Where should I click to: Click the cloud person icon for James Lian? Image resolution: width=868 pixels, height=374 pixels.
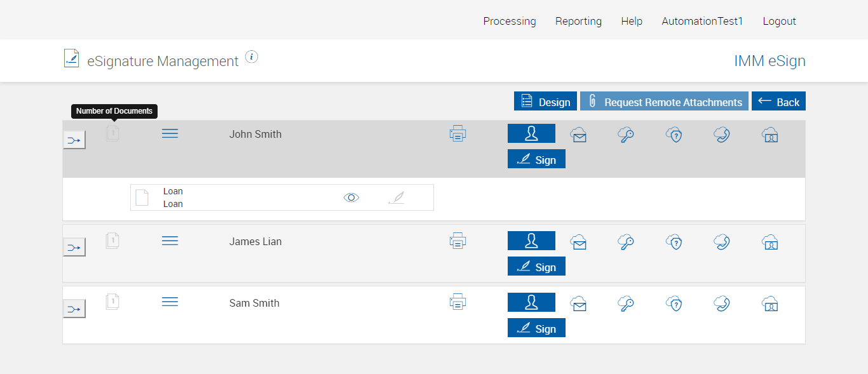click(x=770, y=242)
